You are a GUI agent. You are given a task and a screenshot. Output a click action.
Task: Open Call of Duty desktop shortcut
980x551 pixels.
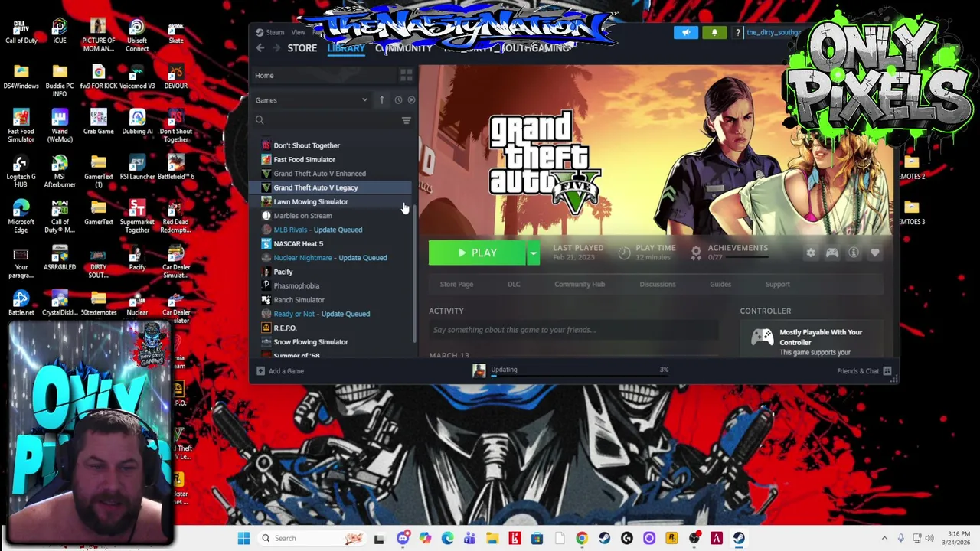point(21,31)
